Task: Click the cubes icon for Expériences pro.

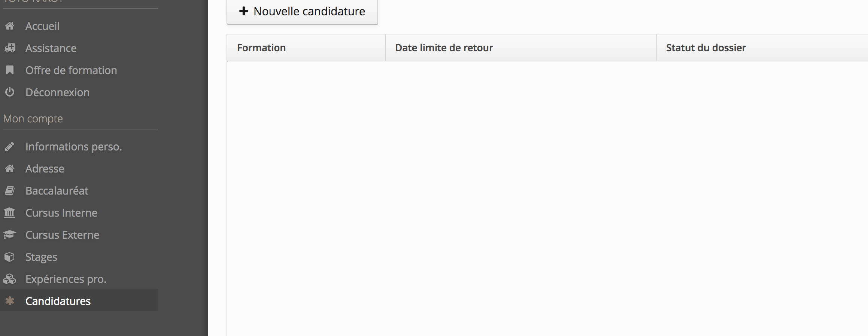Action: pyautogui.click(x=9, y=279)
